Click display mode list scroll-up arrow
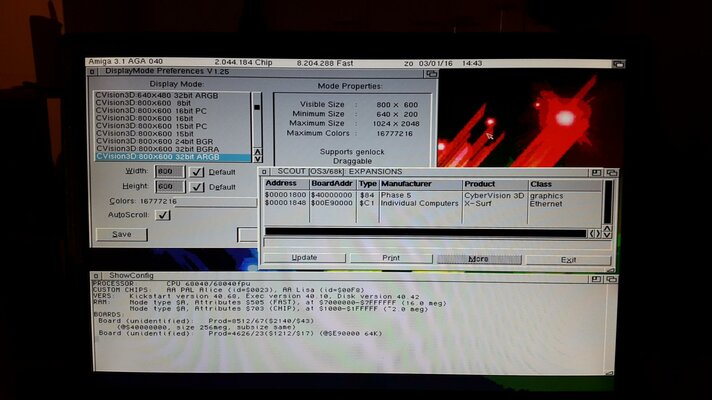 point(258,151)
